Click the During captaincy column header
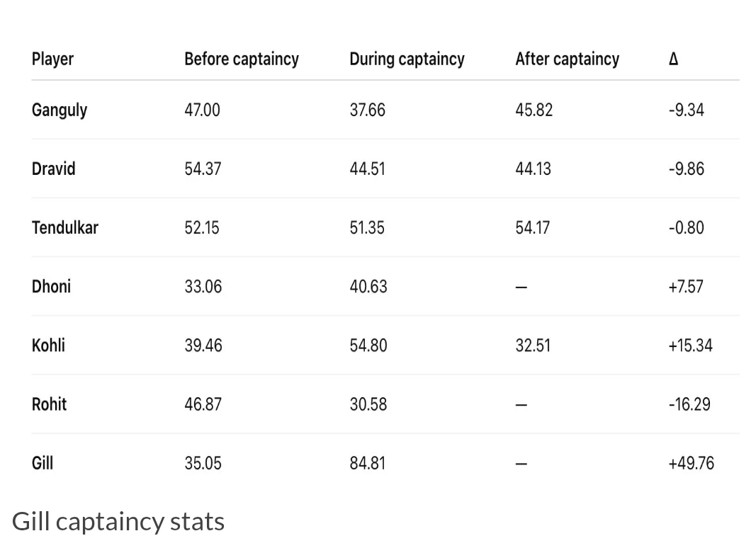 [407, 59]
